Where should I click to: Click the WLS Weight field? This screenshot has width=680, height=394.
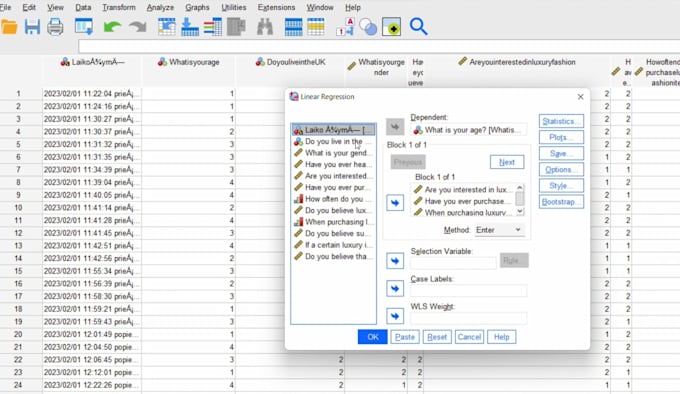469,318
